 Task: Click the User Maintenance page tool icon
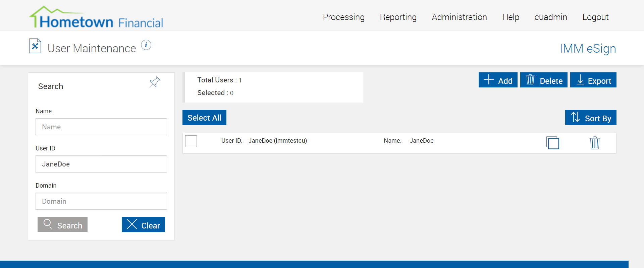coord(35,46)
